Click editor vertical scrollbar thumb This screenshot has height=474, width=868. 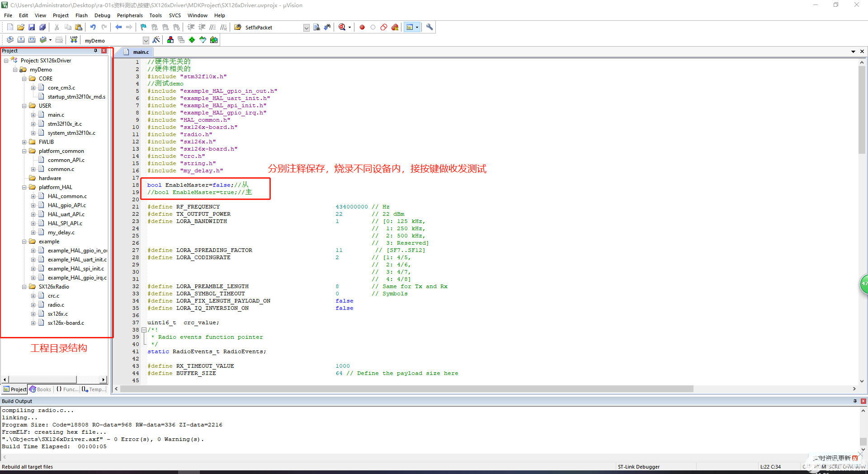(862, 110)
